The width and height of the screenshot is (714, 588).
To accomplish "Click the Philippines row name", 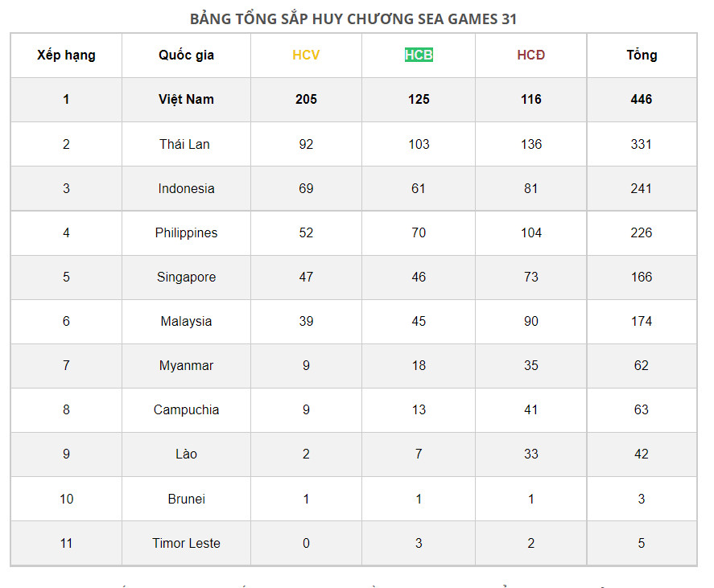I will 186,232.
